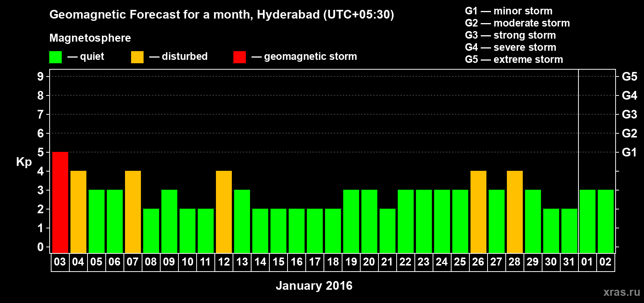Select the orange bar for day 28

point(515,212)
